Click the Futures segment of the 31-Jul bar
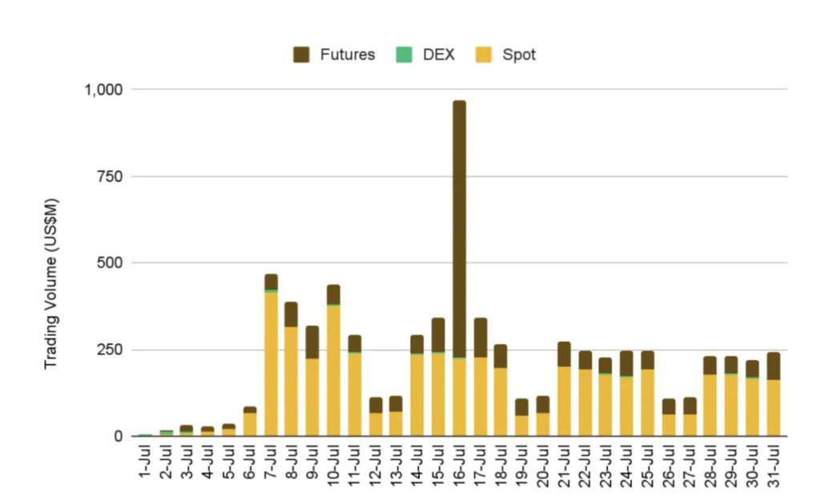The image size is (820, 504). click(x=774, y=366)
